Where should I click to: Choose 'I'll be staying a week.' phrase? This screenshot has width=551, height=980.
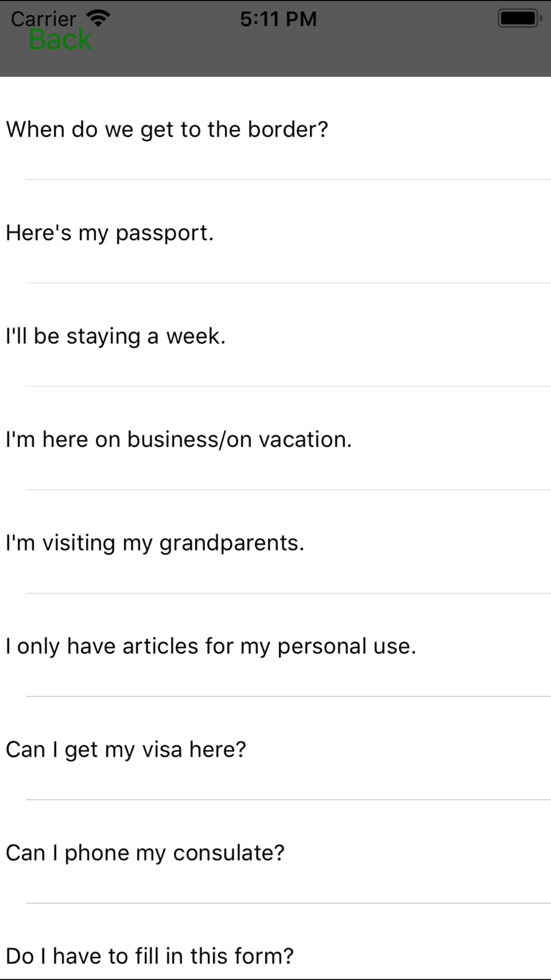tap(275, 335)
